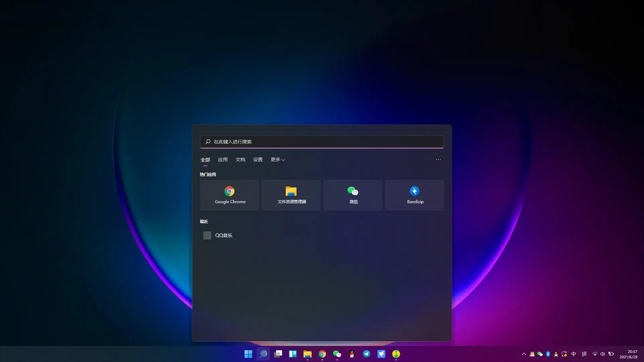This screenshot has width=644, height=362.
Task: Expand the 更多 dropdown filter
Action: pyautogui.click(x=278, y=160)
